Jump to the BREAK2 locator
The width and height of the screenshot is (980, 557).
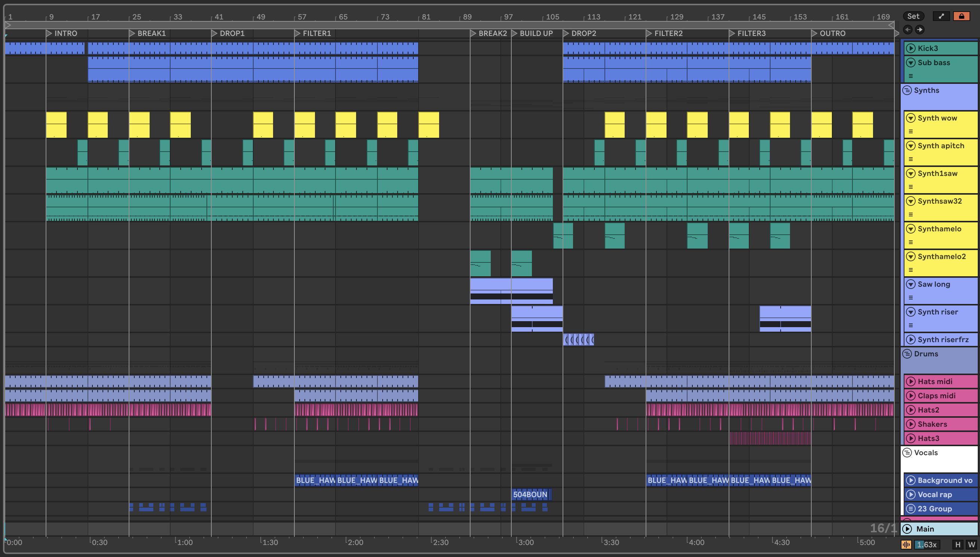(489, 33)
